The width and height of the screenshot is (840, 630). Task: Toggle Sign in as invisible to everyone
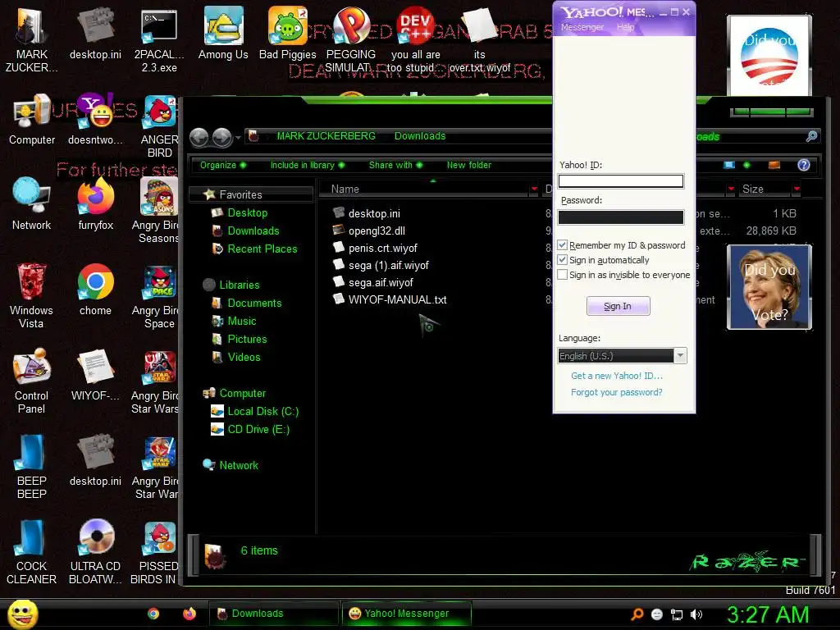[563, 274]
